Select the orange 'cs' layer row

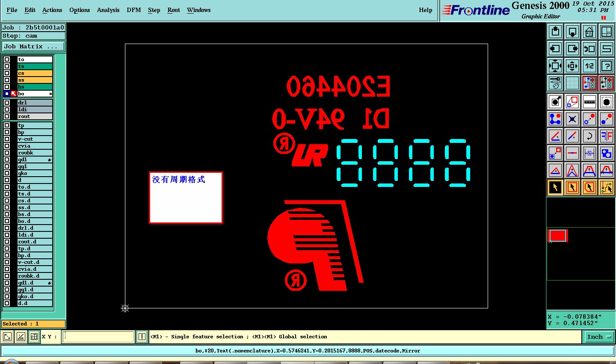pos(35,73)
